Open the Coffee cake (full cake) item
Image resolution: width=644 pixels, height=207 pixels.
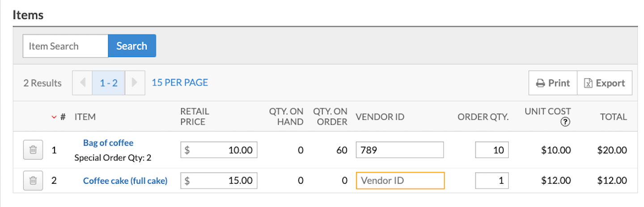(x=125, y=181)
